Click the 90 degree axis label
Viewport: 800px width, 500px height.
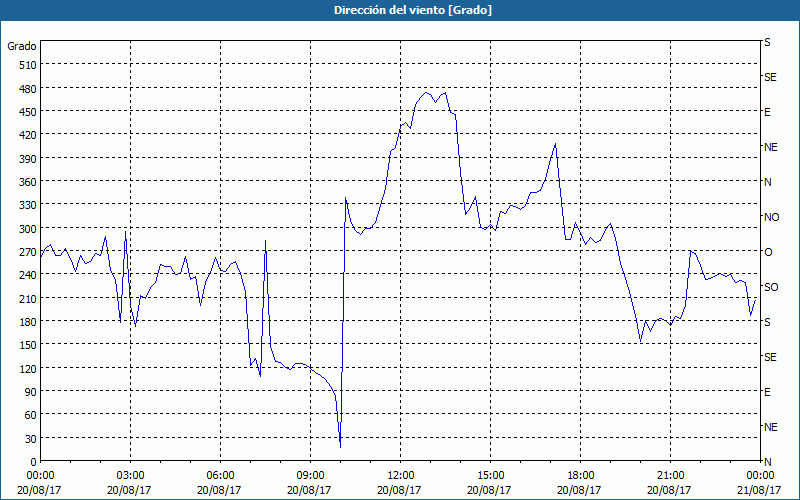pyautogui.click(x=31, y=392)
